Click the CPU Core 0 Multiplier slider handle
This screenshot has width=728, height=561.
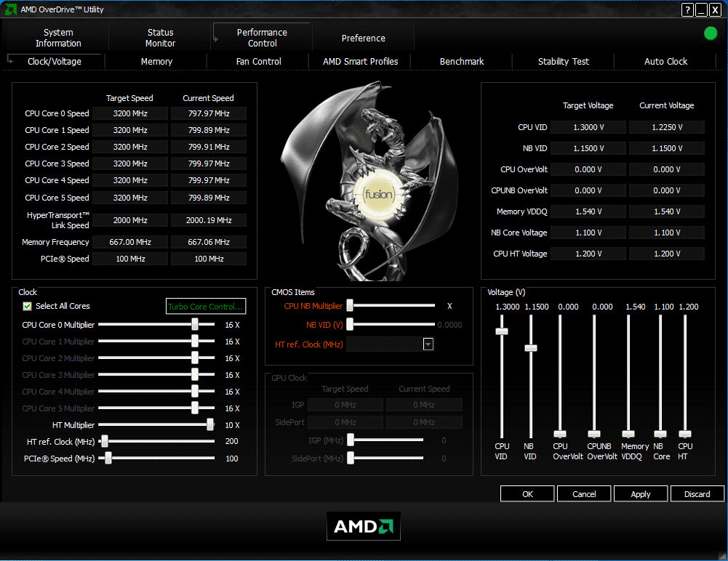(195, 325)
